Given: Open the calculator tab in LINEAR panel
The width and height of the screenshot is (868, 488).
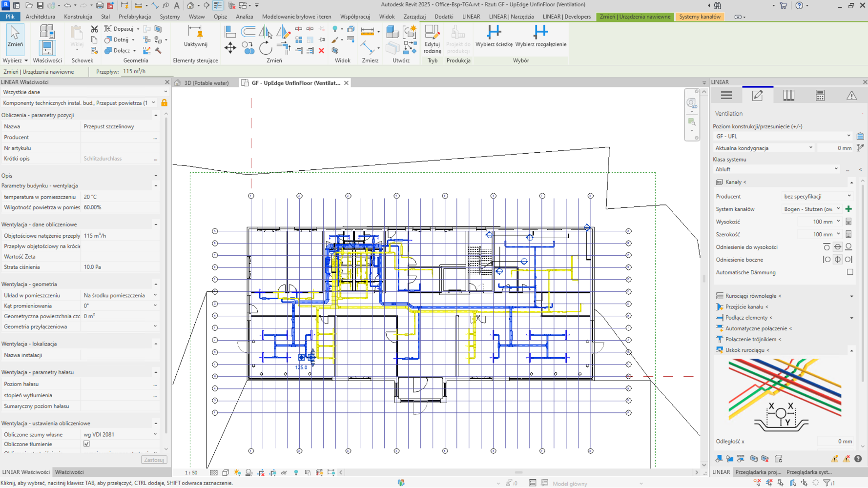Looking at the screenshot, I should tap(820, 96).
